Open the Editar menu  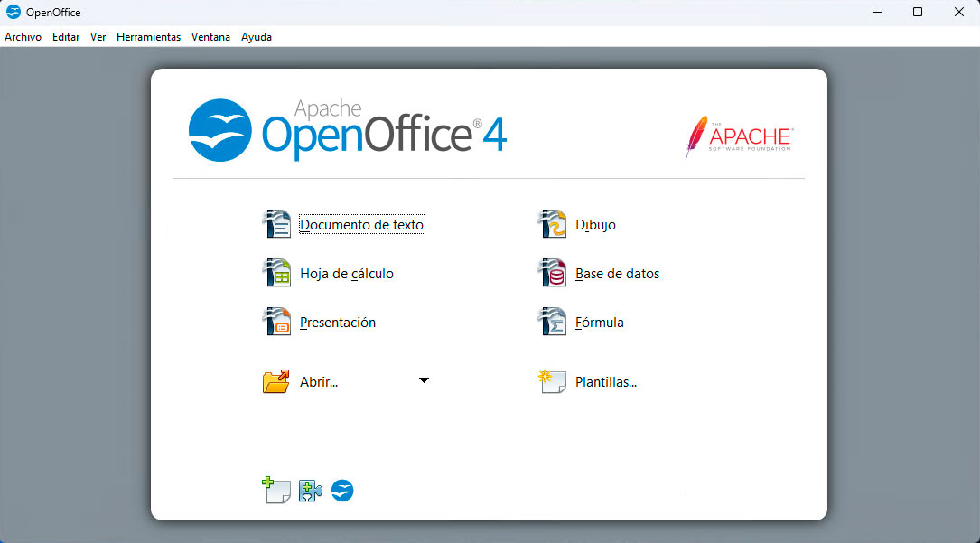click(x=66, y=37)
